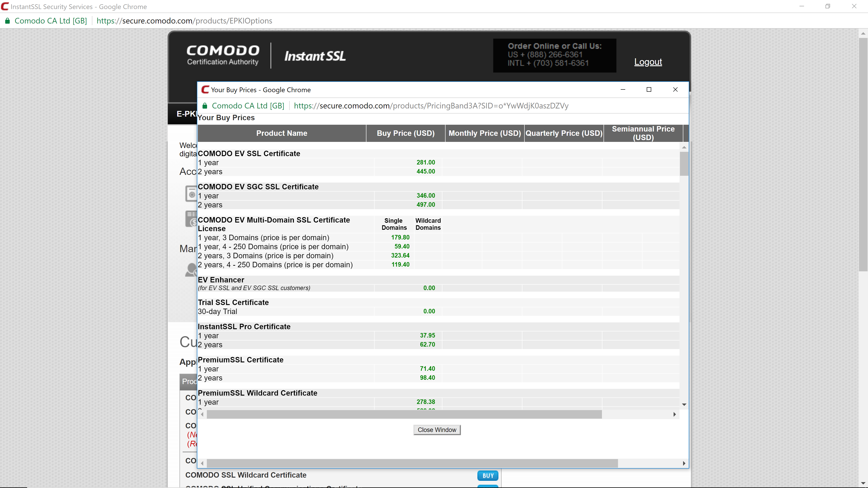
Task: Click the Comodo favicon in the popup title bar
Action: tap(205, 90)
